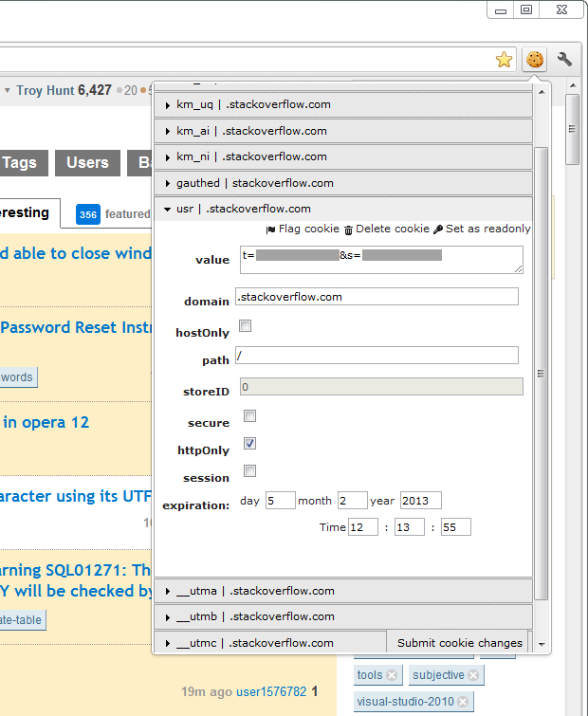Click the tools tag label

370,675
